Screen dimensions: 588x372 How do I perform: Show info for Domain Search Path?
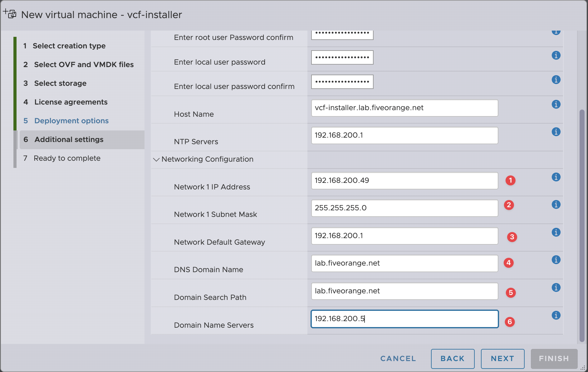coord(556,287)
